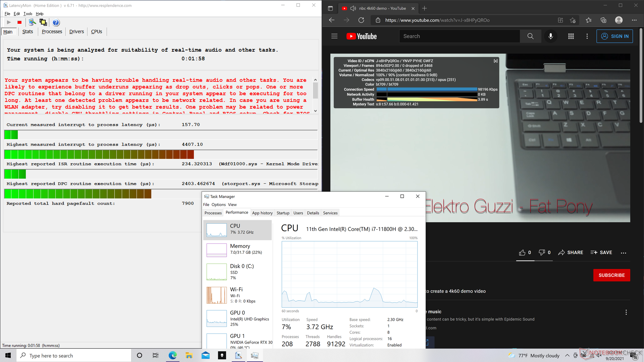Like the video with thumbs up
This screenshot has height=362, width=644.
tap(522, 252)
